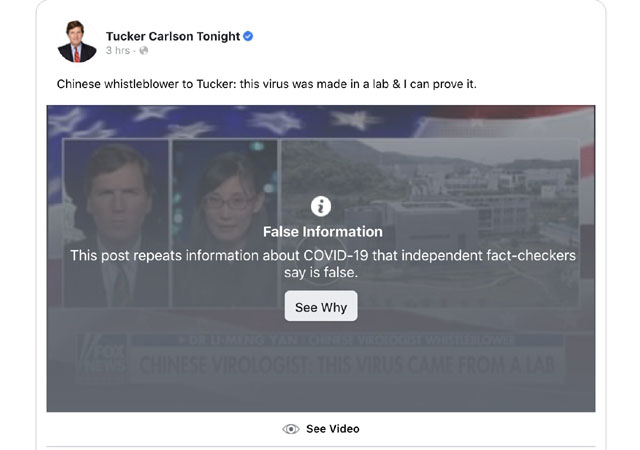This screenshot has height=450, width=640.
Task: Open the Tucker Carlson Tonight page link
Action: [x=172, y=36]
